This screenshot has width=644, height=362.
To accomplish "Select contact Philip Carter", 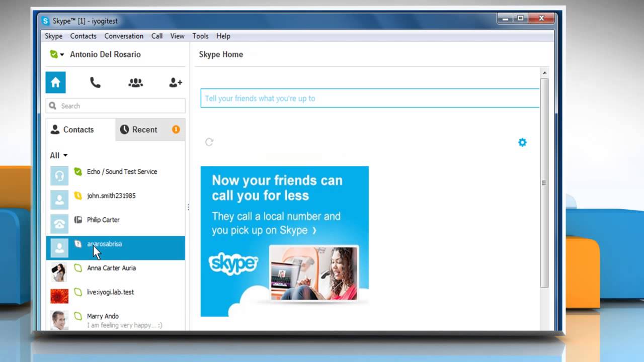I will coord(116,224).
